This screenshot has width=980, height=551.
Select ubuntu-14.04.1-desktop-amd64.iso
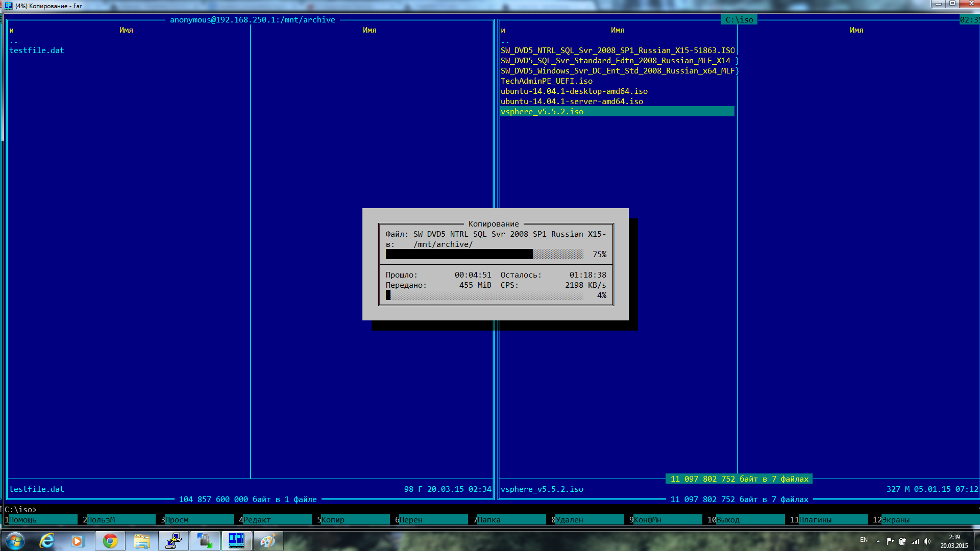click(x=574, y=91)
